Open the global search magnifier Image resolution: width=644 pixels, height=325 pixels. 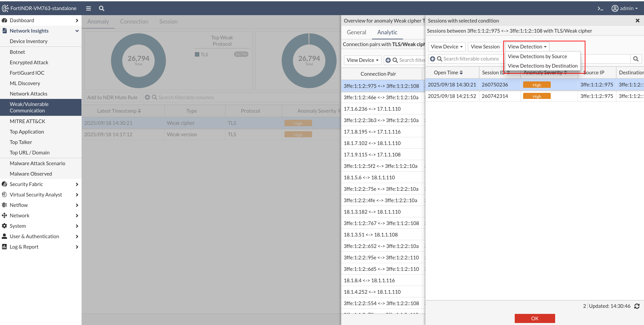(x=102, y=8)
